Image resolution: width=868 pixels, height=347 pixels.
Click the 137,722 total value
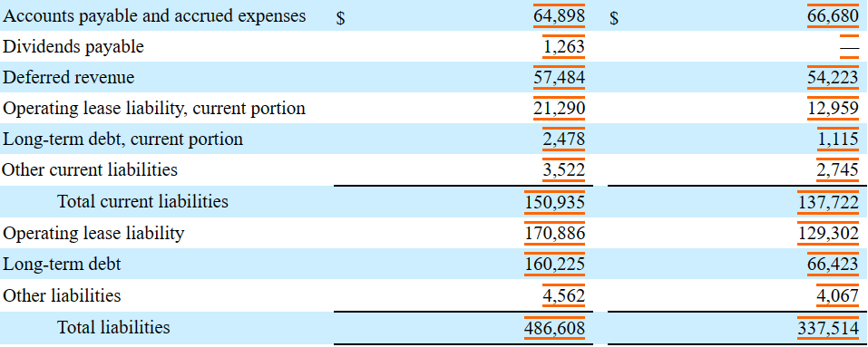click(x=828, y=202)
